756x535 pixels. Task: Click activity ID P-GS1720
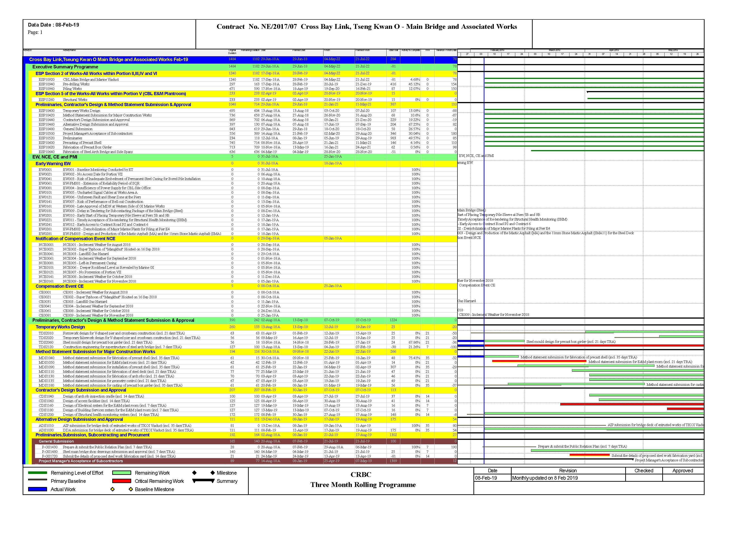[x=50, y=457]
